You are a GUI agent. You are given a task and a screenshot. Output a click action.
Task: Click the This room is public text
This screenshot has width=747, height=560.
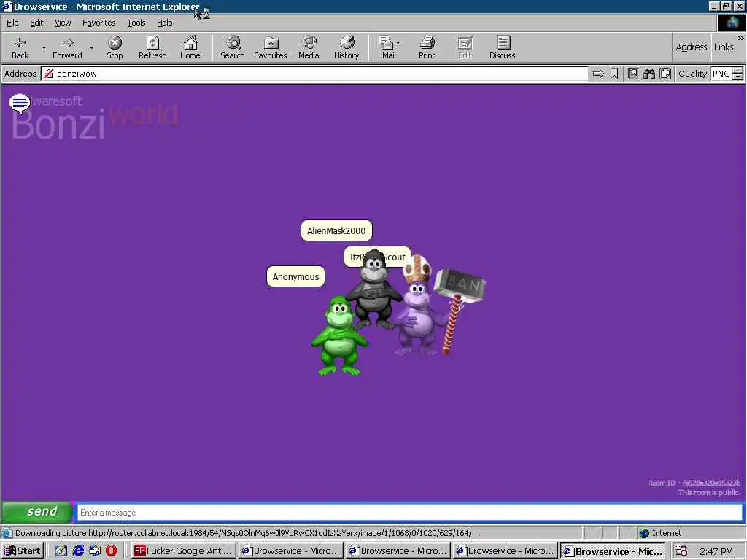pos(709,492)
